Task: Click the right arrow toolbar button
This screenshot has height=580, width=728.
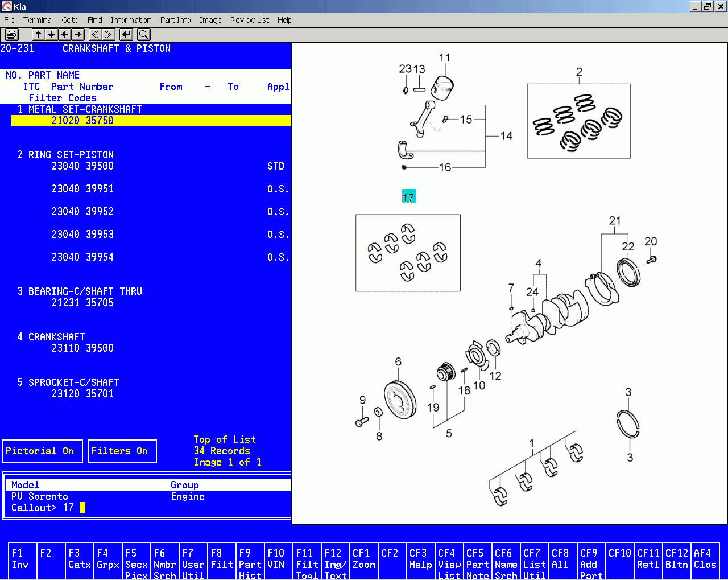Action: [x=78, y=35]
